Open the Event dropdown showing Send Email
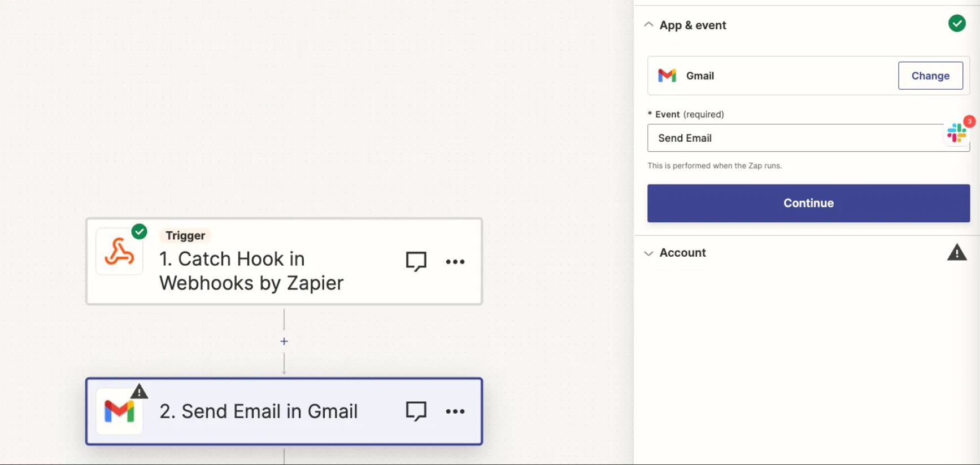Screen dimensions: 980x465 (794, 138)
